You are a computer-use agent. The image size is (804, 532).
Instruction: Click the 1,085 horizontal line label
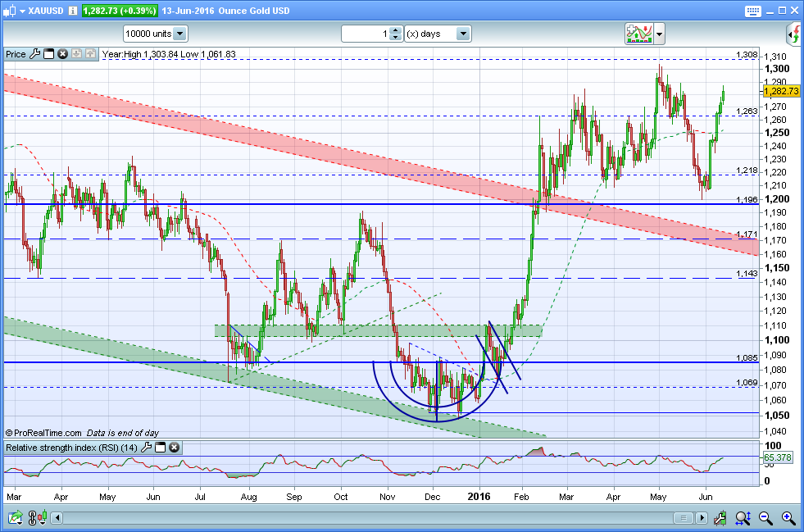(x=747, y=357)
